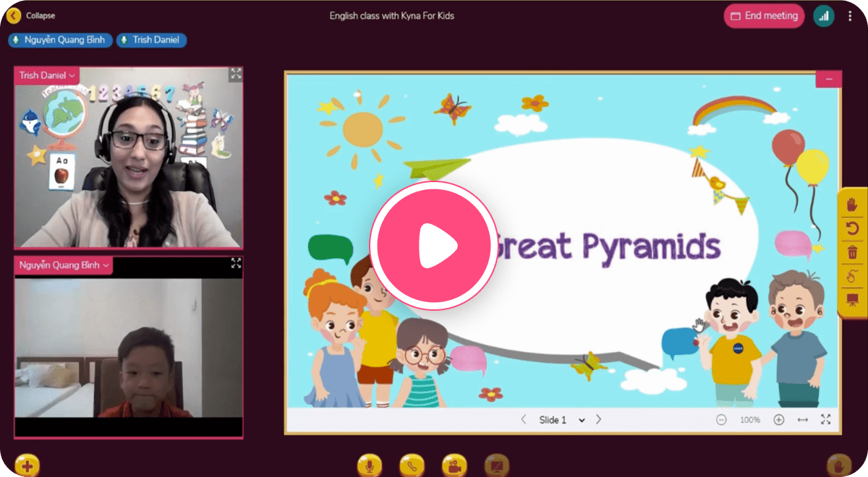Click the Trish Daniel participant chip
The height and width of the screenshot is (477, 868).
coord(152,40)
